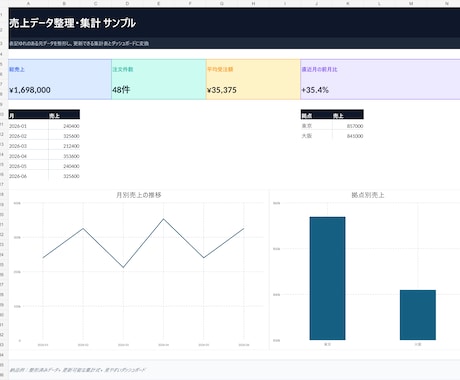Select the dark subtitle row under the title
This screenshot has width=460, height=380.
[x=234, y=43]
